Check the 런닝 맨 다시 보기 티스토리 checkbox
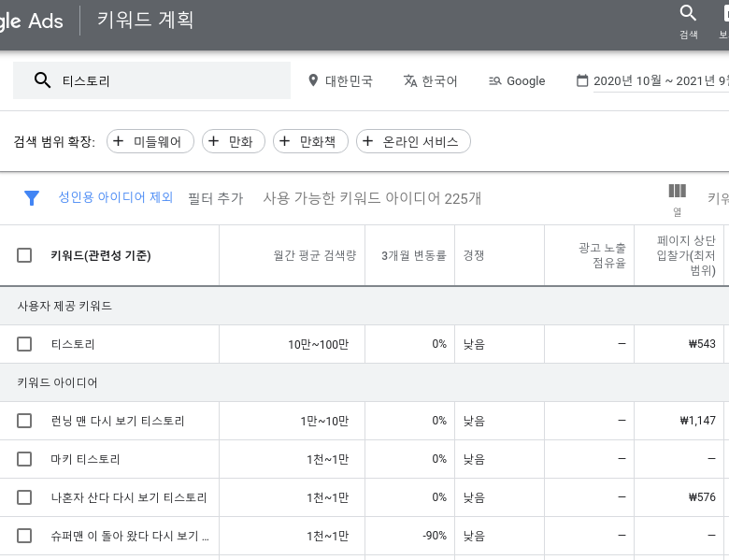Viewport: 729px width, 560px height. pos(24,421)
